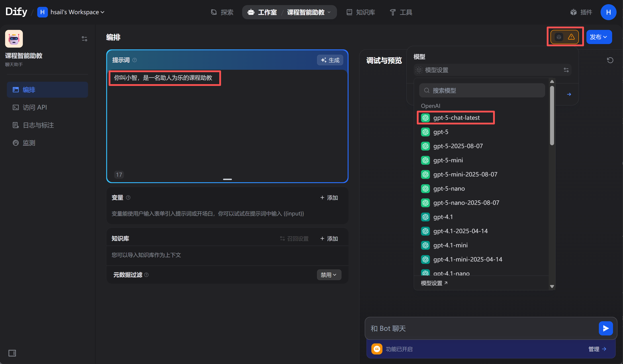Image resolution: width=623 pixels, height=364 pixels.
Task: Expand the 课程智能助教 app dropdown
Action: tap(309, 12)
